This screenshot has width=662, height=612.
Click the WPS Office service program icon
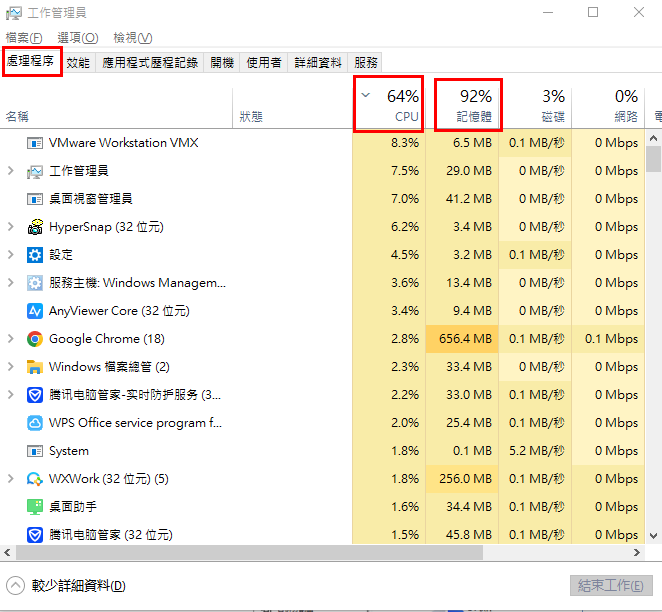[35, 423]
